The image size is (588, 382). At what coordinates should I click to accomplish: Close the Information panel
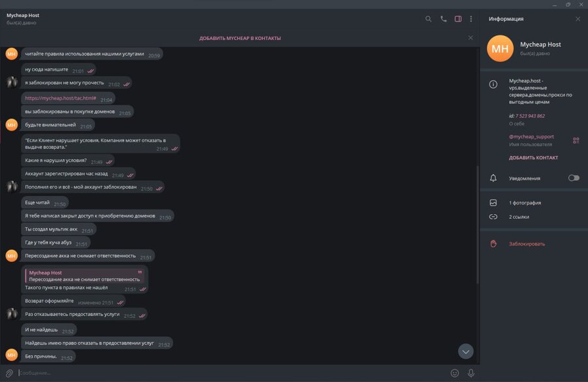click(x=578, y=19)
